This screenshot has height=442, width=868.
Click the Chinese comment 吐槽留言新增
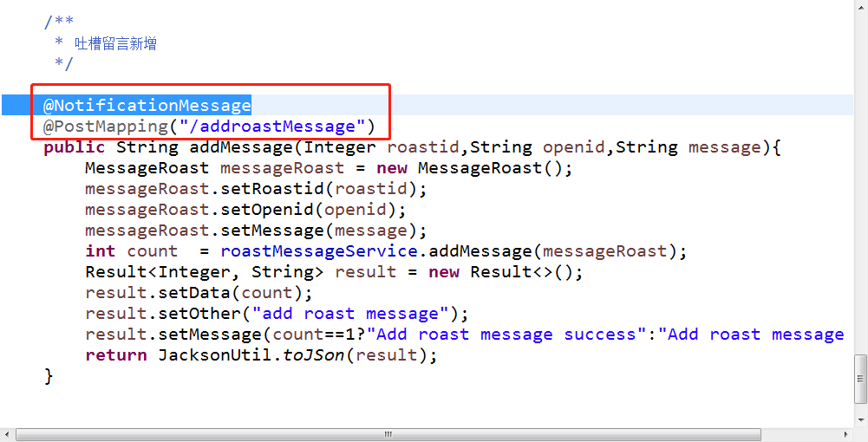coord(115,43)
